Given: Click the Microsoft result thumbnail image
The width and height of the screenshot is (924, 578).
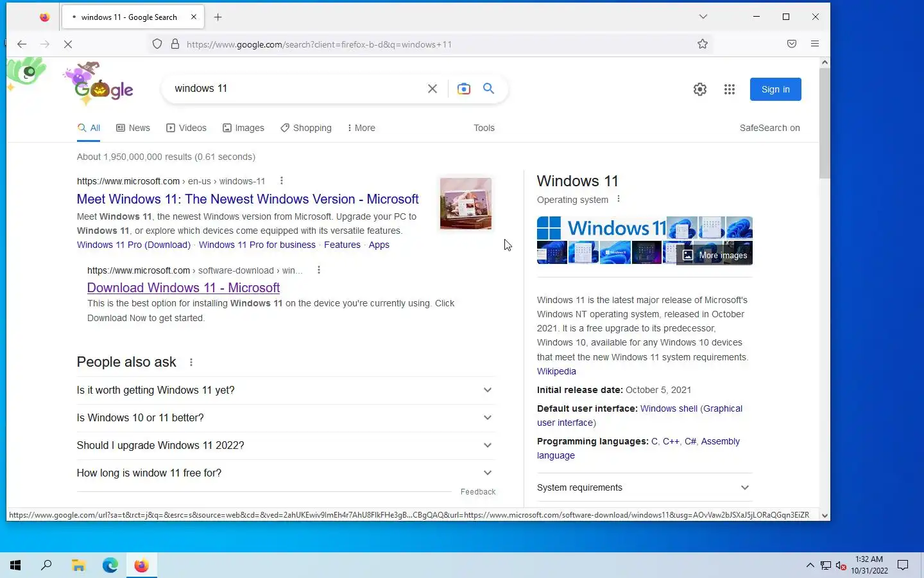Looking at the screenshot, I should click(466, 204).
